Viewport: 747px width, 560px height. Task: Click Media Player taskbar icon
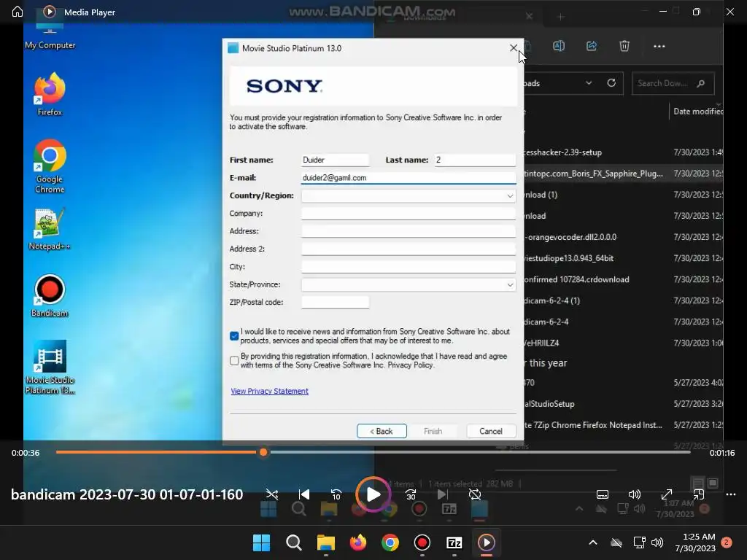click(486, 542)
